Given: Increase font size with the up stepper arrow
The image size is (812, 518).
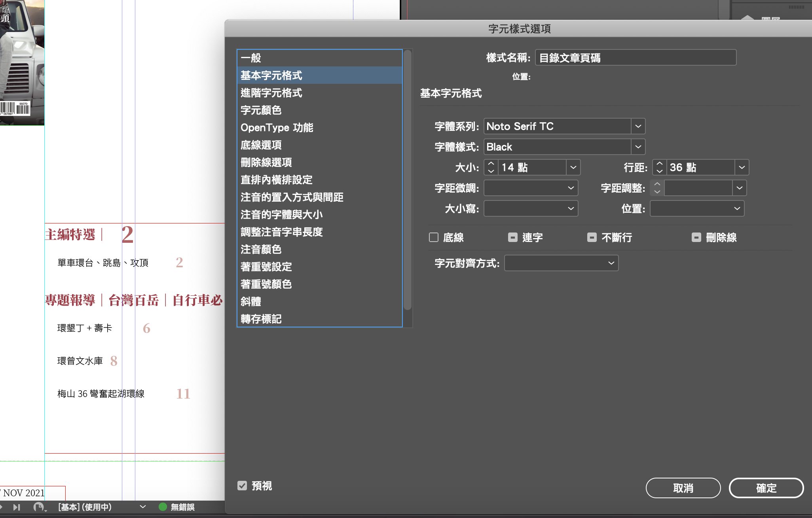Looking at the screenshot, I should [491, 164].
